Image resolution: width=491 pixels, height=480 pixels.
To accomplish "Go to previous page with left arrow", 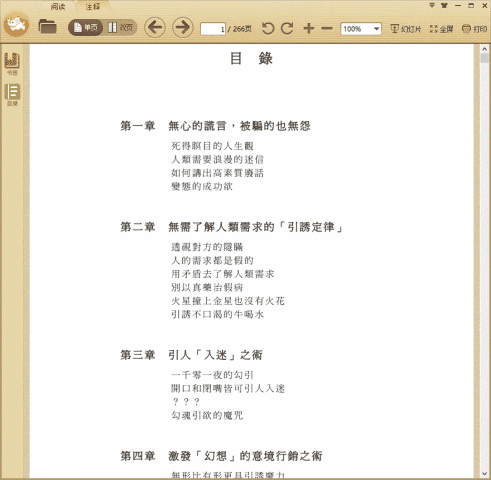I will [x=155, y=27].
